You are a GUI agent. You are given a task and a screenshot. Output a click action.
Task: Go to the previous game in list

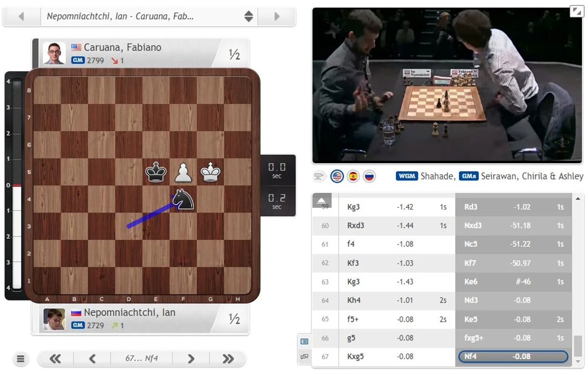pos(21,16)
